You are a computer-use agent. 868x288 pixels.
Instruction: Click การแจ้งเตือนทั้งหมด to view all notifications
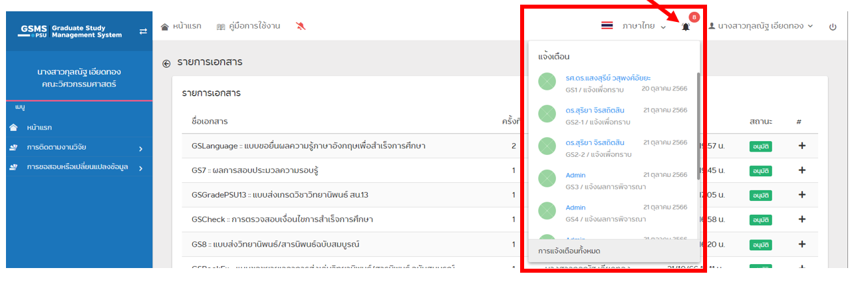[569, 251]
